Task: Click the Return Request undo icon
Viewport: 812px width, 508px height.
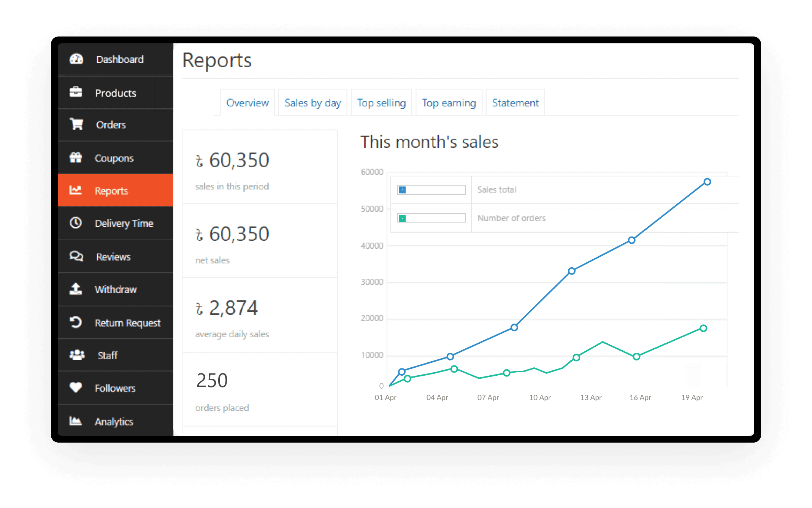Action: tap(76, 322)
